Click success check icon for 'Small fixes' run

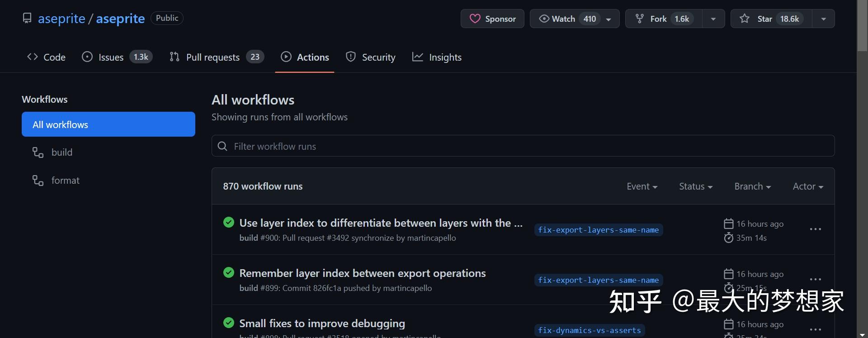click(x=229, y=323)
